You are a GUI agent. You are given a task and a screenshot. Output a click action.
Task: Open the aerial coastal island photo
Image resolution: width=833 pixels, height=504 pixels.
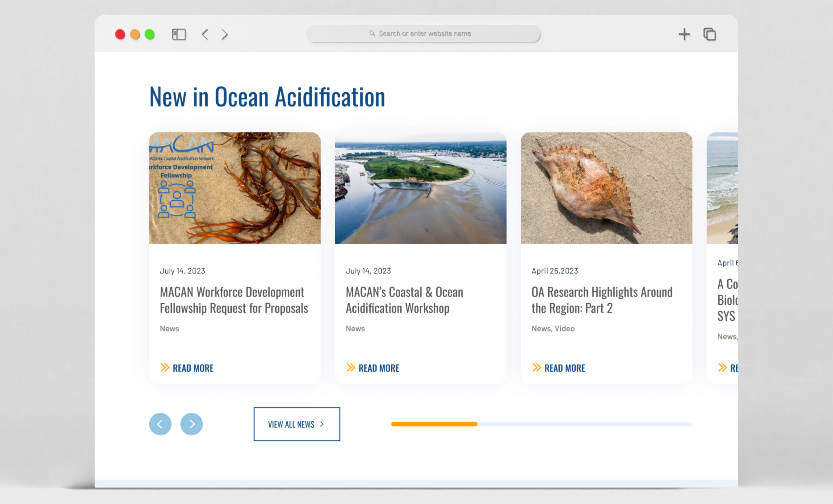tap(420, 188)
